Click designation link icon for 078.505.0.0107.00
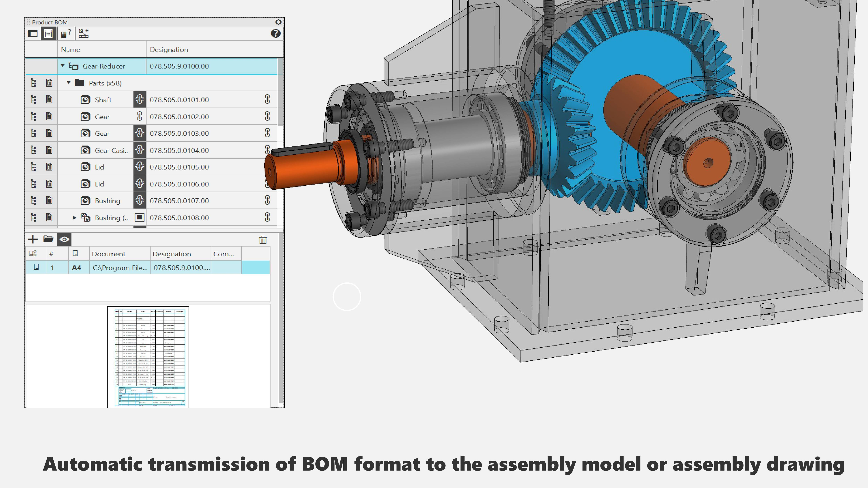 click(267, 200)
